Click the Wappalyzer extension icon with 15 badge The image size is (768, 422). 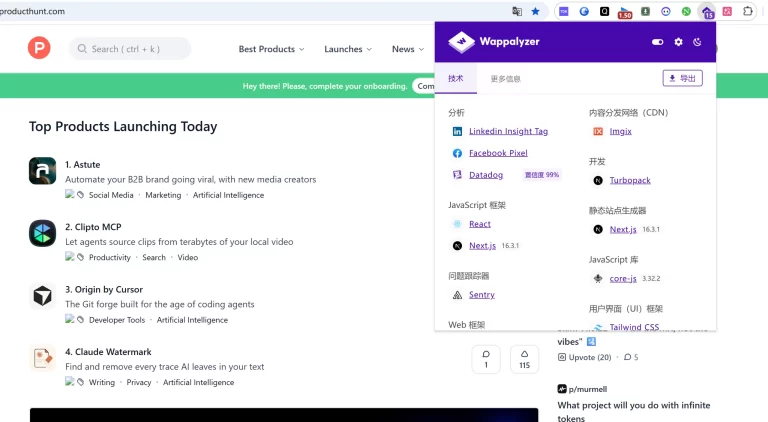pos(707,12)
